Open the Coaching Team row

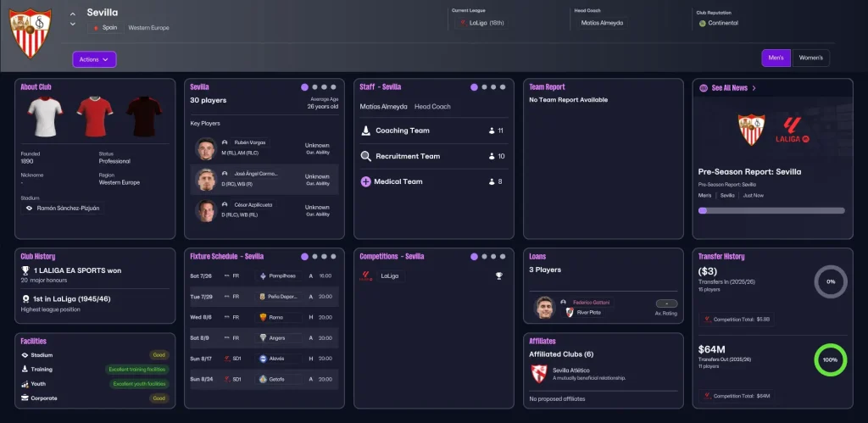coord(433,131)
